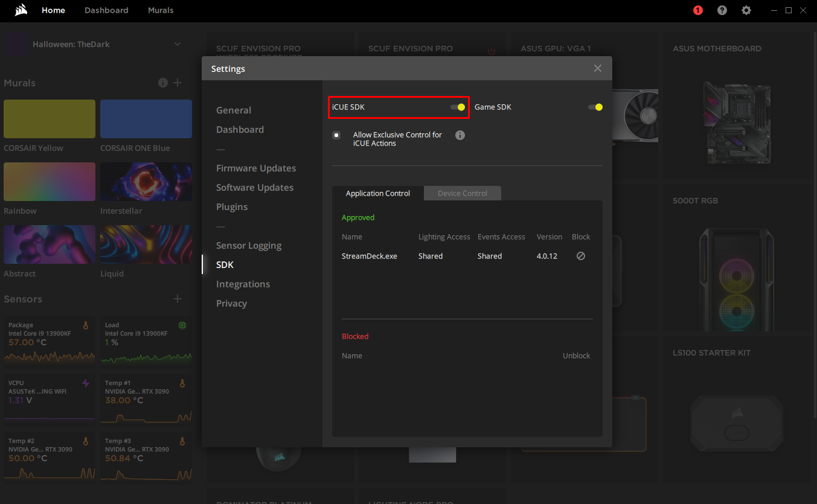Click the Unblock link in the Blocked section

[x=576, y=356]
